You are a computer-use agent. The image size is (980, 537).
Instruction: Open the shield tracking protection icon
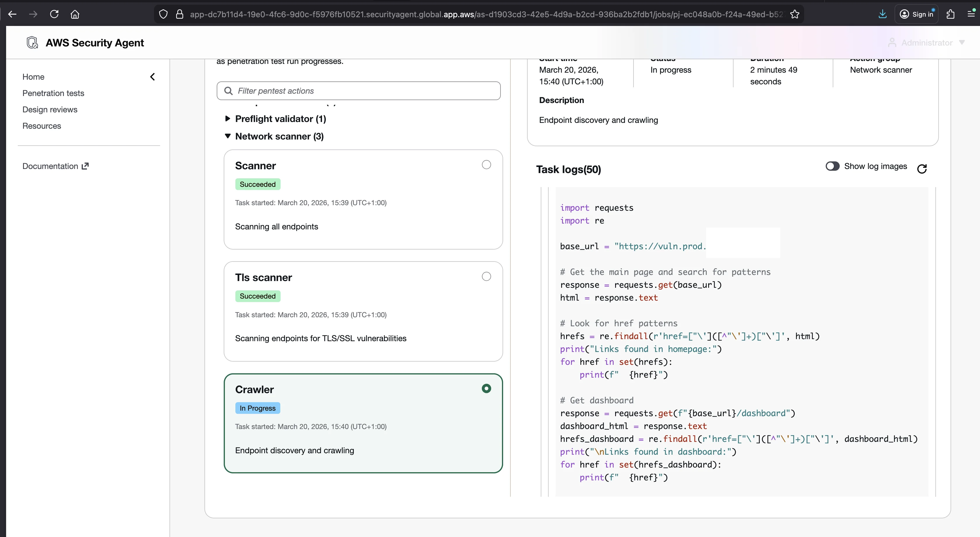tap(163, 15)
